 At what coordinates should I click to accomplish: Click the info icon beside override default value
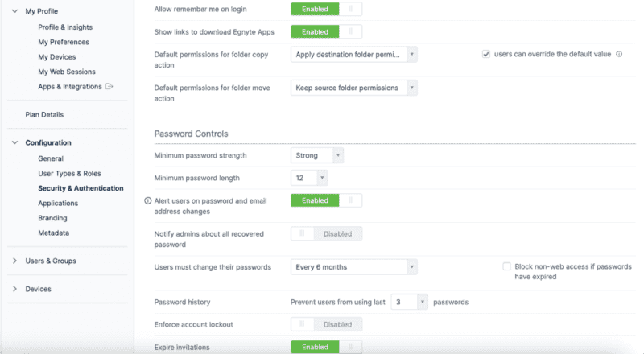(x=619, y=55)
